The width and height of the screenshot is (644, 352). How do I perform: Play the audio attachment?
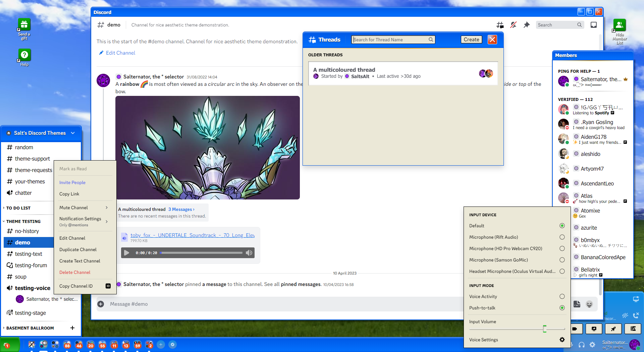126,253
